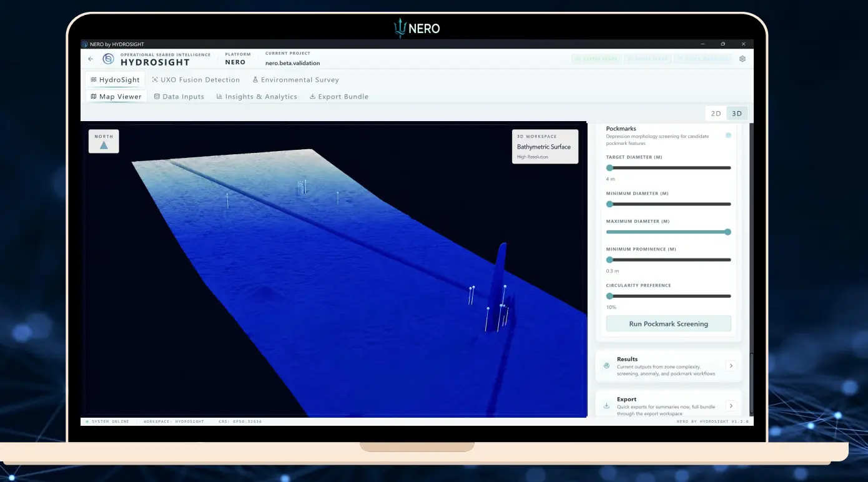
Task: Click the Minimum Prominence slider handle
Action: (x=609, y=260)
